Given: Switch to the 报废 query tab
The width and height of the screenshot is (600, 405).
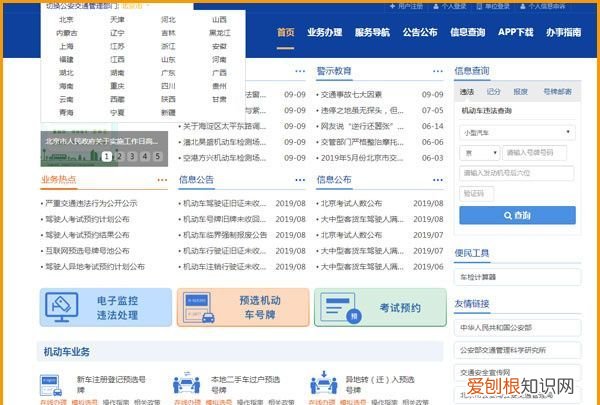Looking at the screenshot, I should (520, 92).
